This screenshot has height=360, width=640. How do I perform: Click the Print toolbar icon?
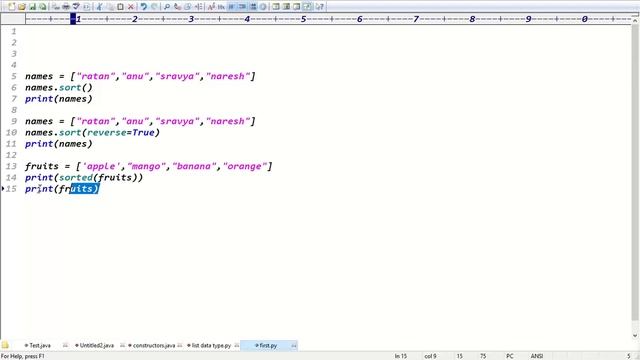(x=65, y=7)
